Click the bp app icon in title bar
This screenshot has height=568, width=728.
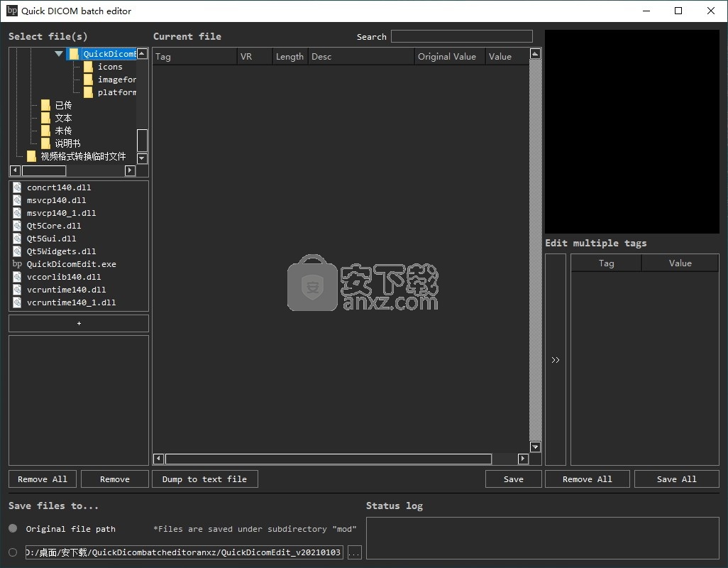tap(12, 11)
